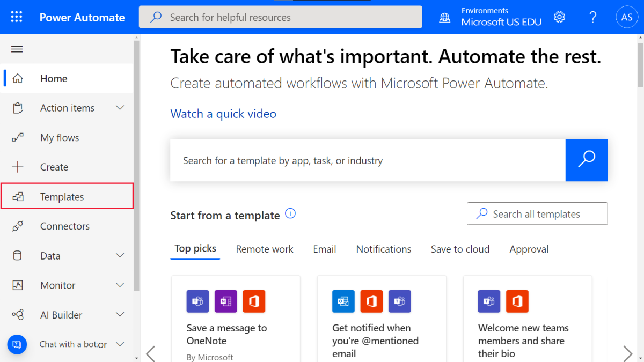Click the blue template search button
The width and height of the screenshot is (644, 362).
[x=587, y=160]
